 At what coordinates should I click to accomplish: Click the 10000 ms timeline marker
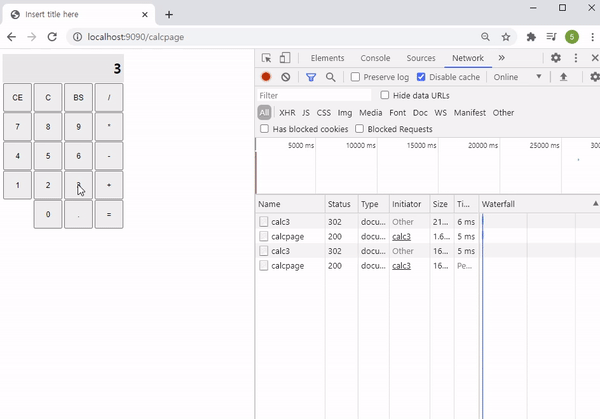tap(360, 145)
